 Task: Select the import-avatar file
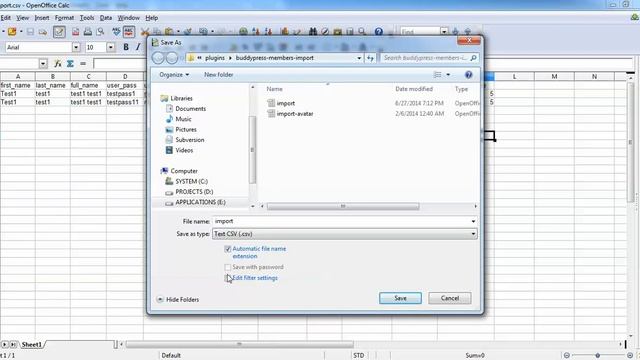290,114
